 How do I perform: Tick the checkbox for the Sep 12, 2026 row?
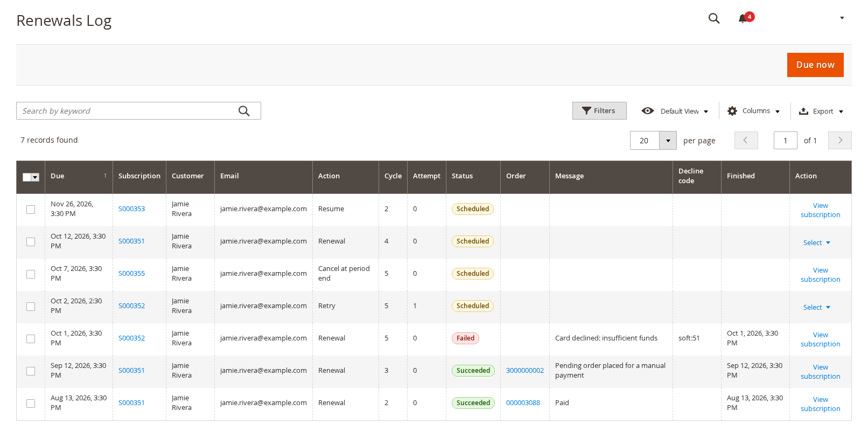click(31, 371)
